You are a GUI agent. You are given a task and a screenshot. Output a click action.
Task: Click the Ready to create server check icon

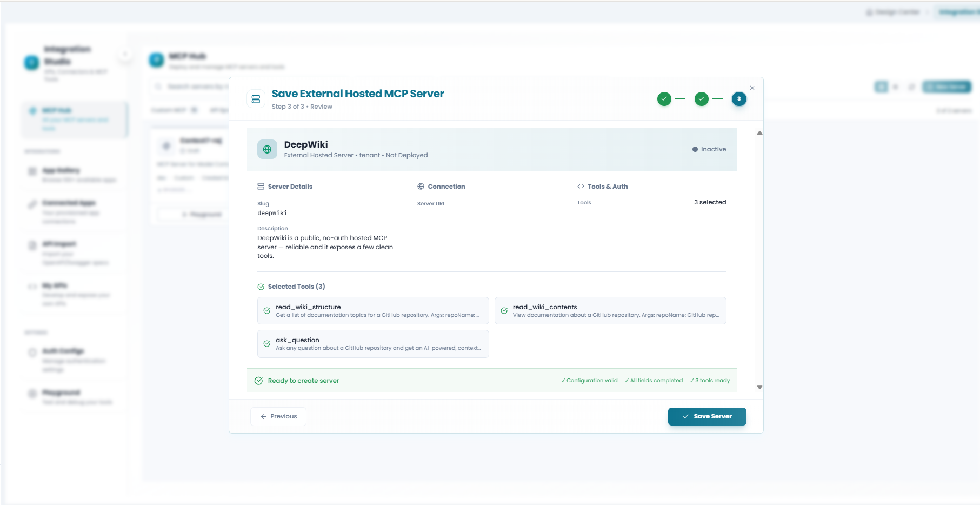pyautogui.click(x=258, y=381)
